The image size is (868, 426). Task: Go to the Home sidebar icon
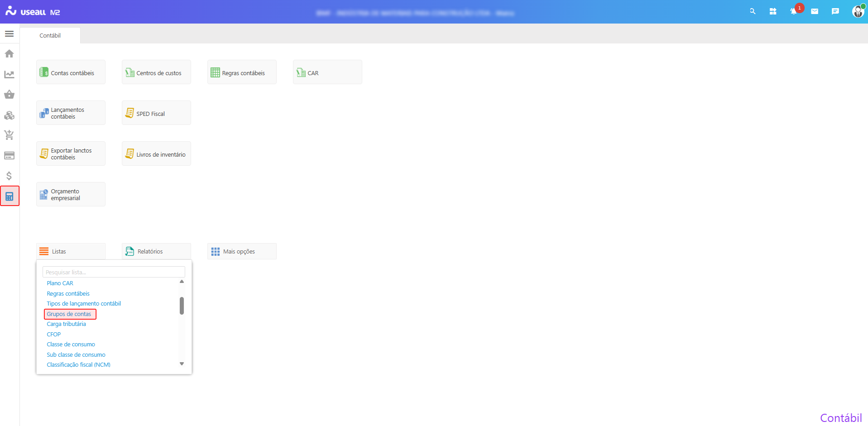pyautogui.click(x=9, y=54)
